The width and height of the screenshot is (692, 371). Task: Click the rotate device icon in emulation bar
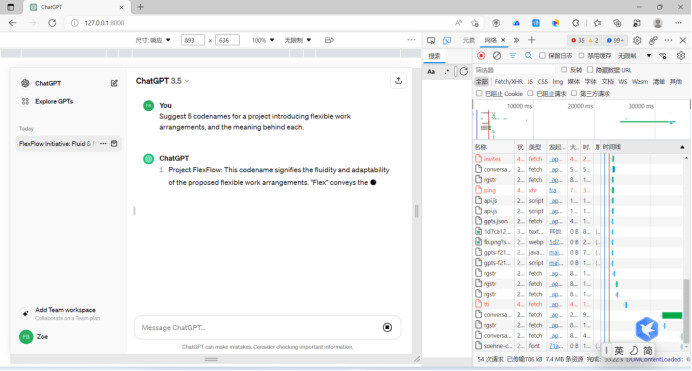click(329, 40)
